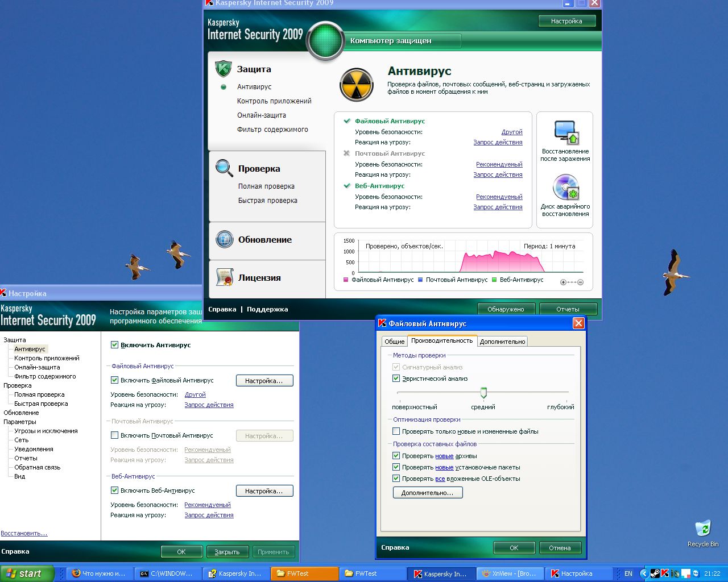
Task: Enable the Включить Почтовый Антивирус checkbox
Action: coord(114,435)
